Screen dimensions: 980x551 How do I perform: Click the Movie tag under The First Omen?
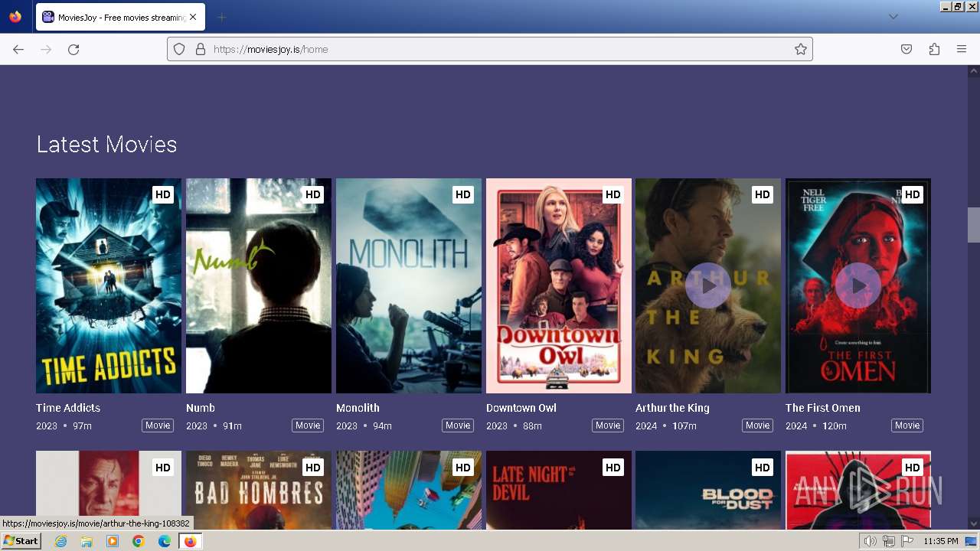tap(907, 425)
